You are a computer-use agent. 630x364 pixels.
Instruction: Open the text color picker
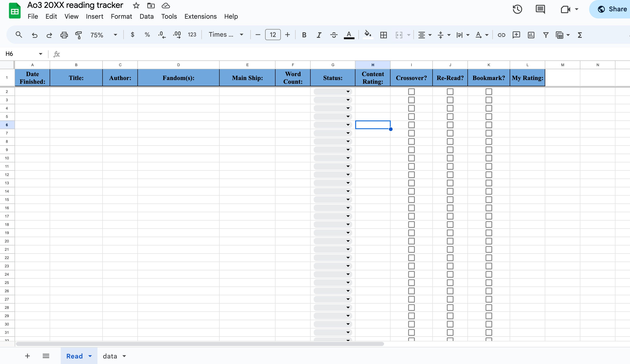coord(349,35)
